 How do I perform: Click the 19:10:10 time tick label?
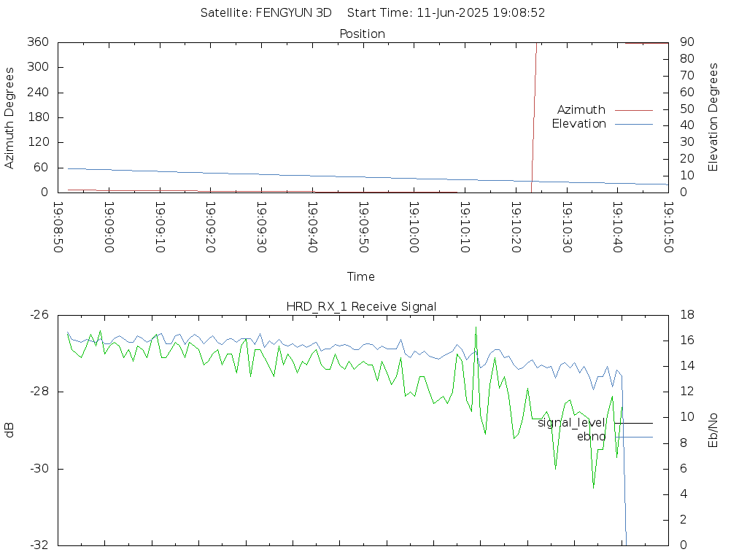465,227
